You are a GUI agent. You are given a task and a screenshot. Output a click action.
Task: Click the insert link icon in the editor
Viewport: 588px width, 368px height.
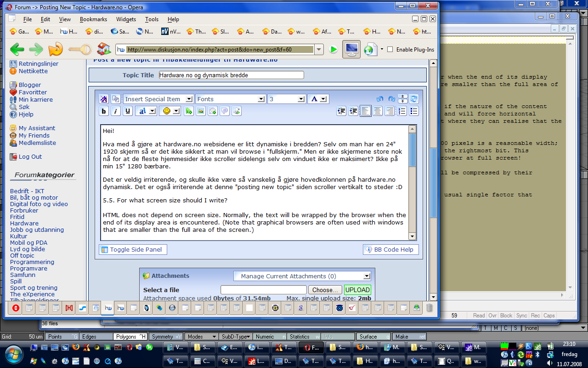(188, 111)
